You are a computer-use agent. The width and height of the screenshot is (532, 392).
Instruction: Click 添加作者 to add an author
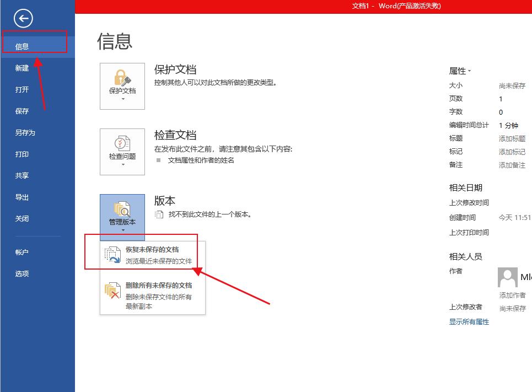512,295
